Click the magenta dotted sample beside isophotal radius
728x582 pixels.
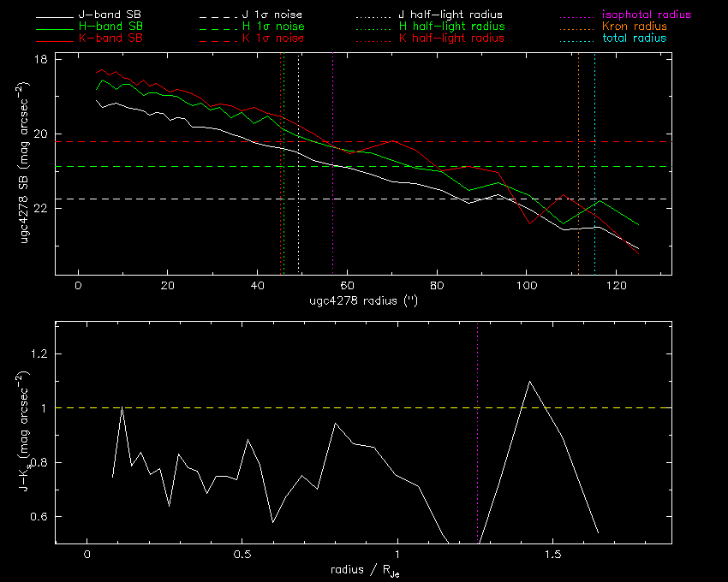[576, 18]
